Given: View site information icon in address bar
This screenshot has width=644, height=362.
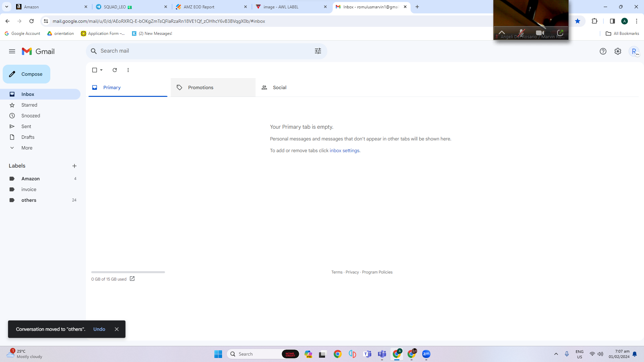Looking at the screenshot, I should pyautogui.click(x=46, y=21).
